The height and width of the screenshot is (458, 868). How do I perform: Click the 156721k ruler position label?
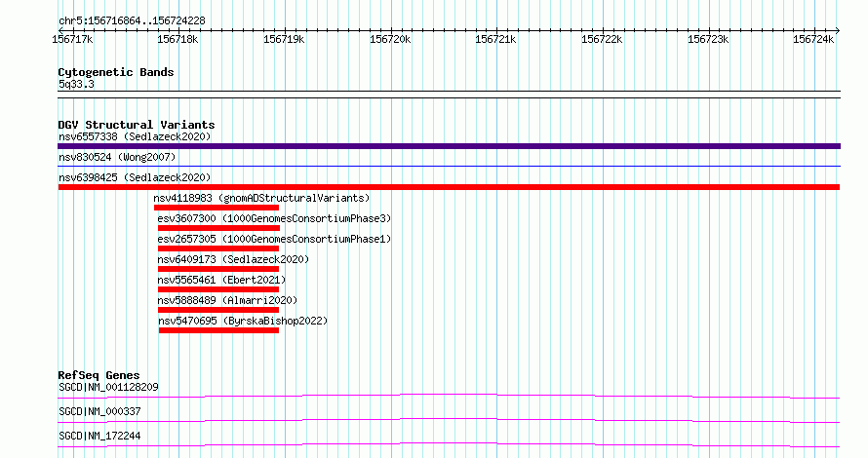(x=495, y=39)
